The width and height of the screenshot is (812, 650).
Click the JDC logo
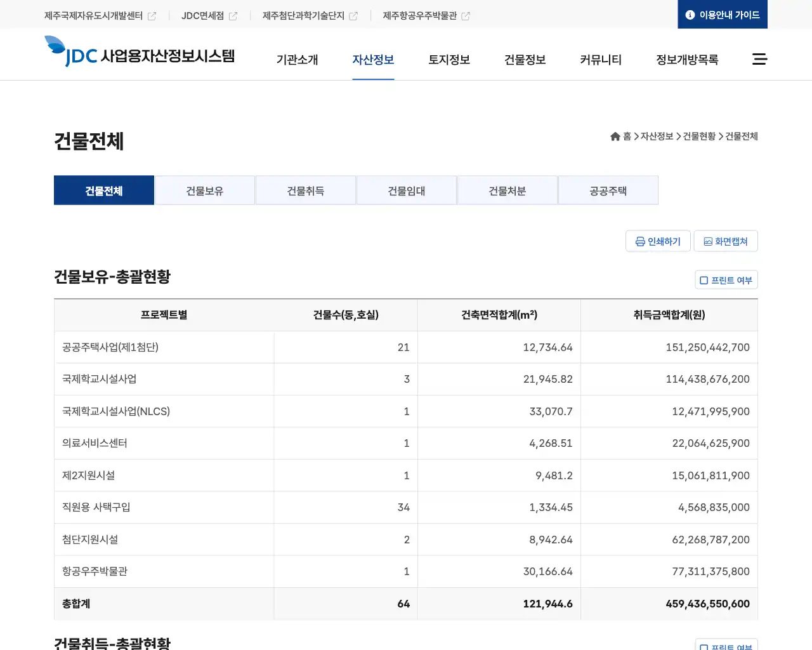pos(70,51)
